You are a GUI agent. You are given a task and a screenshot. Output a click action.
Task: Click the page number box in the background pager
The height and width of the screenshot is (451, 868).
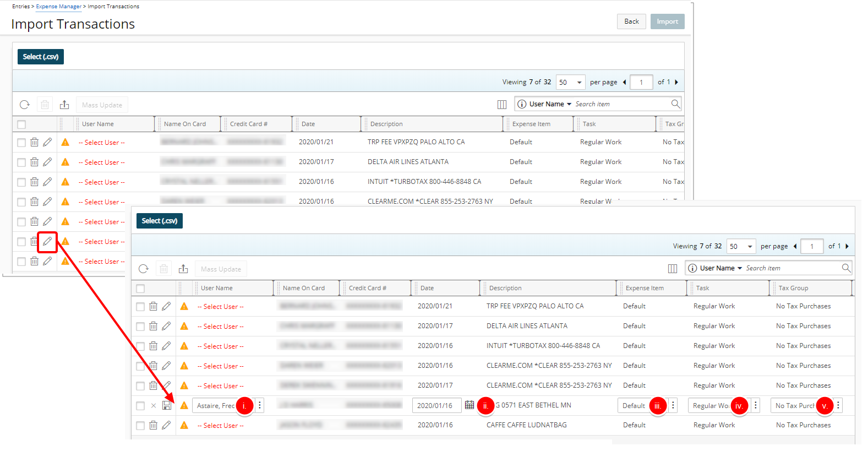(x=641, y=82)
